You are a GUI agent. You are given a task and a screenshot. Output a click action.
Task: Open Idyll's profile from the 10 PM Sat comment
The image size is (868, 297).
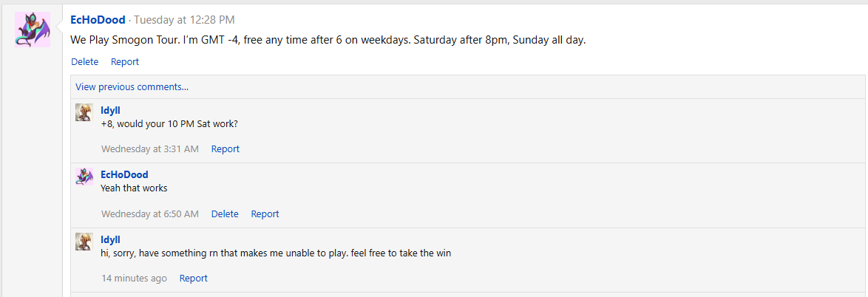(110, 110)
